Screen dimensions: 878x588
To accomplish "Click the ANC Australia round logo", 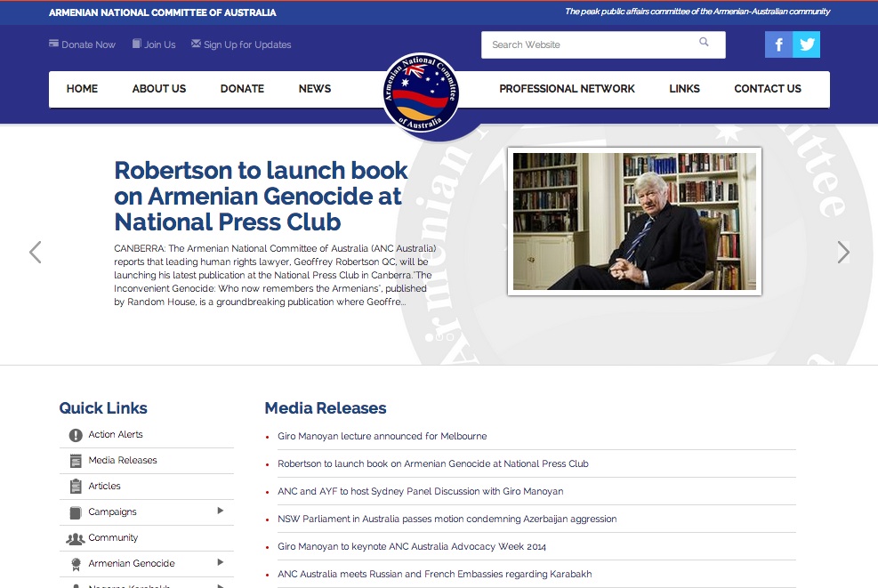I will point(421,93).
